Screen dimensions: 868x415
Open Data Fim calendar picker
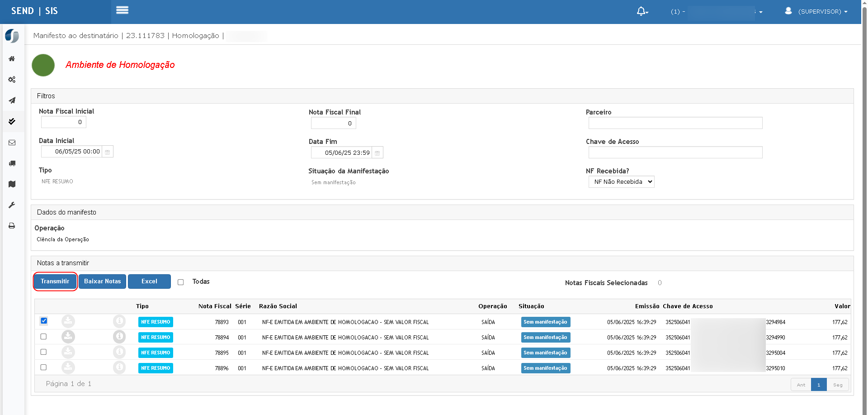point(377,153)
